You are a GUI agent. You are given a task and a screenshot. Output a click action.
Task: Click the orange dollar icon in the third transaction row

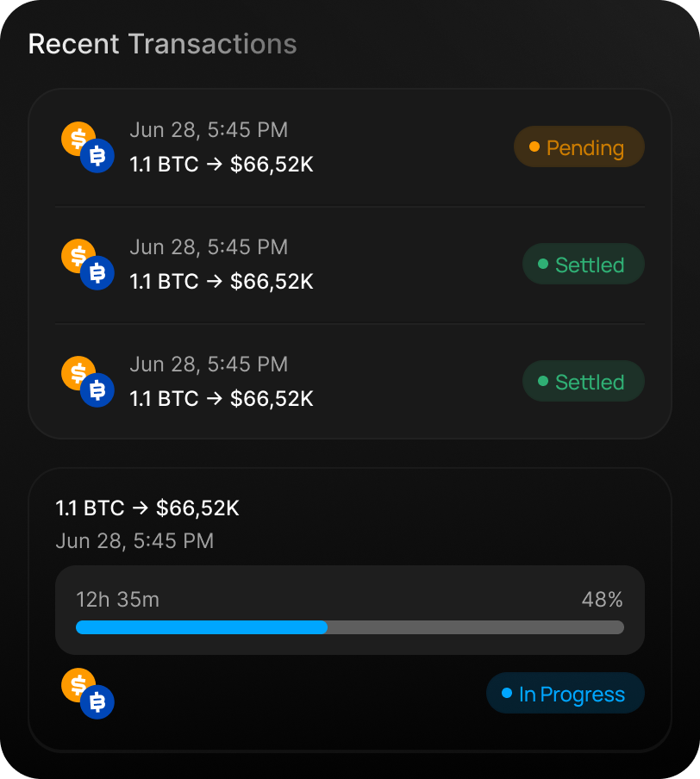click(x=76, y=372)
